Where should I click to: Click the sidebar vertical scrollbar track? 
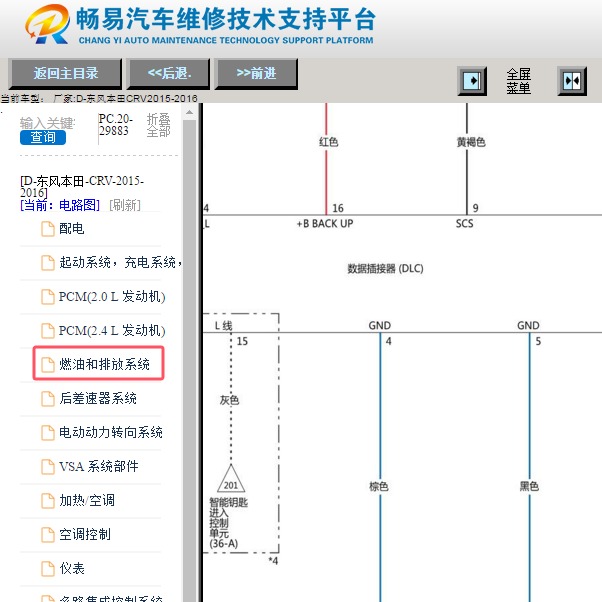[189, 361]
